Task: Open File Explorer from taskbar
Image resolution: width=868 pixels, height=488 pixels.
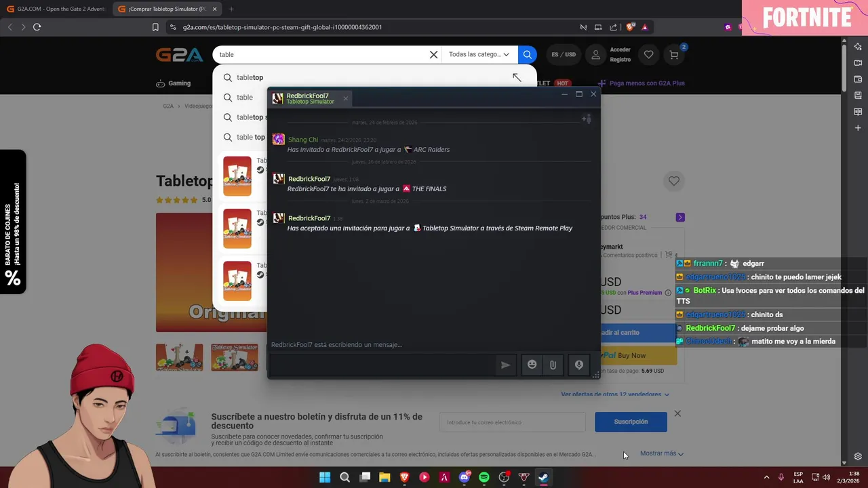Action: pyautogui.click(x=384, y=477)
